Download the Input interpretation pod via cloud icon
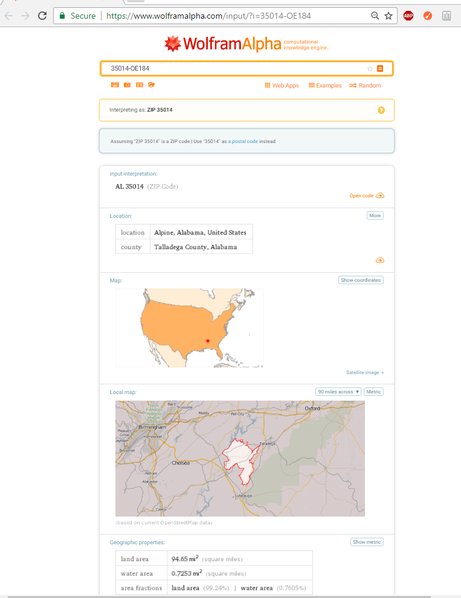The image size is (461, 598). click(x=380, y=195)
